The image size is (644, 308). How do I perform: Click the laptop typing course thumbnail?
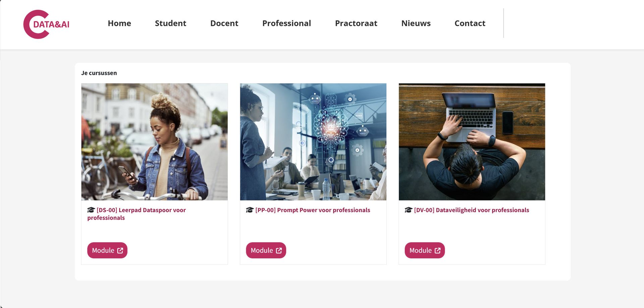click(472, 141)
